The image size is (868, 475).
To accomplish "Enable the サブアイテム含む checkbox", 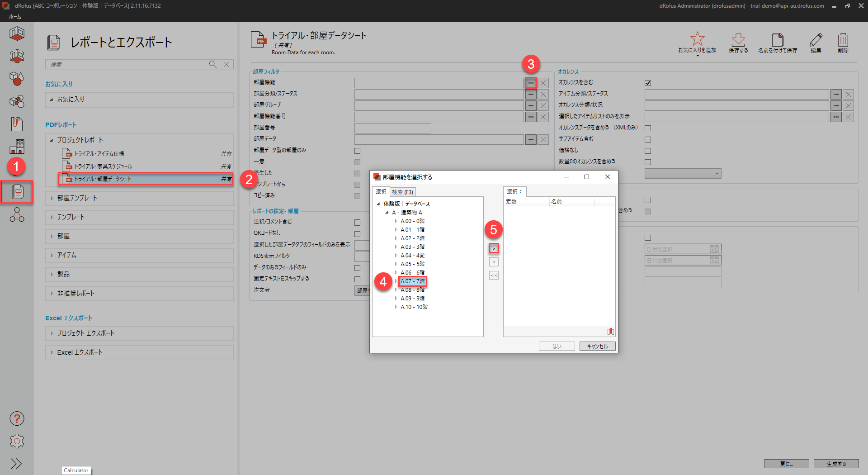I will coord(648,139).
